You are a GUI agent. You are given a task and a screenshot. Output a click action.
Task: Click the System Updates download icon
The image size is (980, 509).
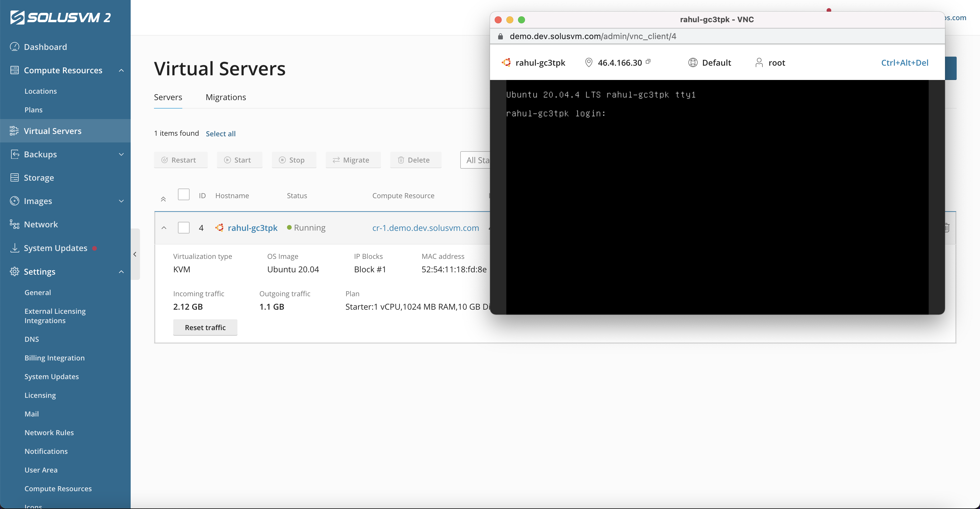click(x=15, y=248)
